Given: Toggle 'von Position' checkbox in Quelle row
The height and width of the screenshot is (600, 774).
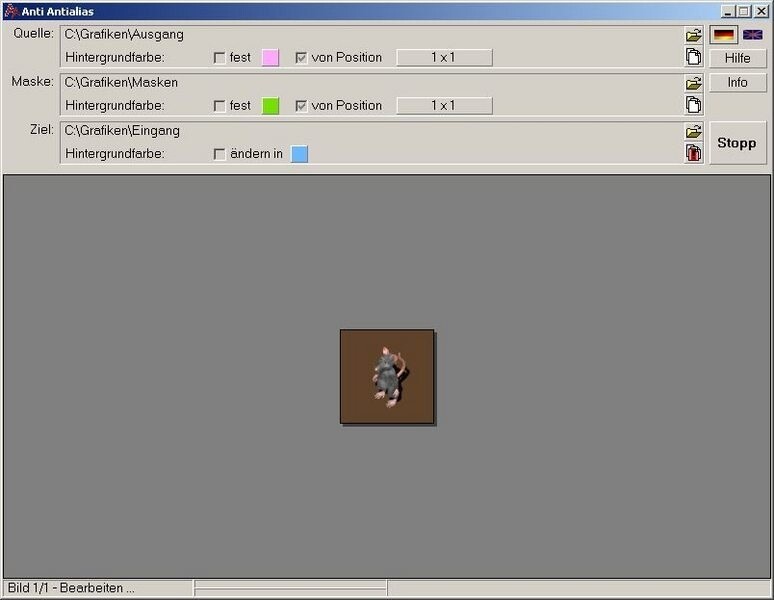Looking at the screenshot, I should (x=301, y=58).
